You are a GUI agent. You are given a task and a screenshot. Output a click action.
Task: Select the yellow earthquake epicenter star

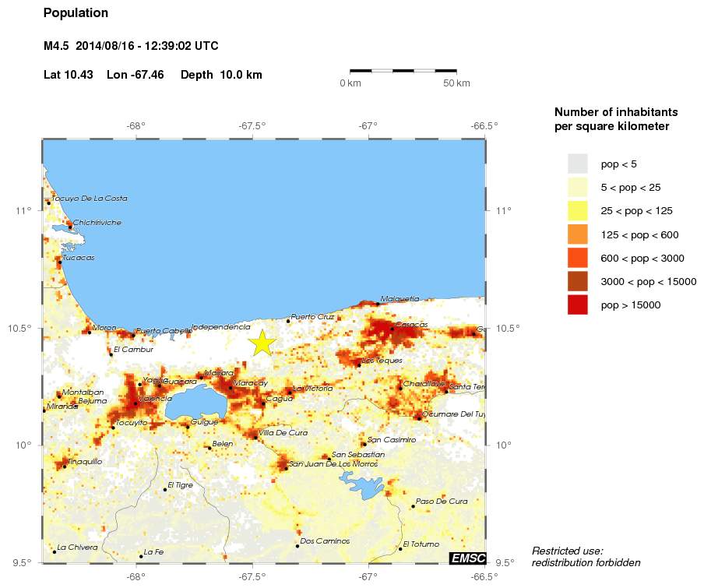[262, 340]
